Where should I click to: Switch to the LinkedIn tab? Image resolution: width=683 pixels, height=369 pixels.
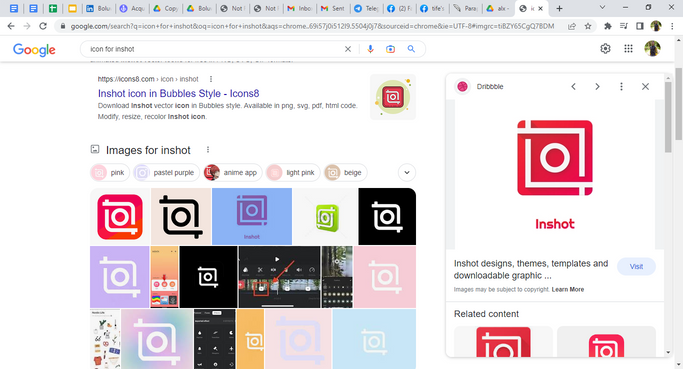tap(99, 8)
